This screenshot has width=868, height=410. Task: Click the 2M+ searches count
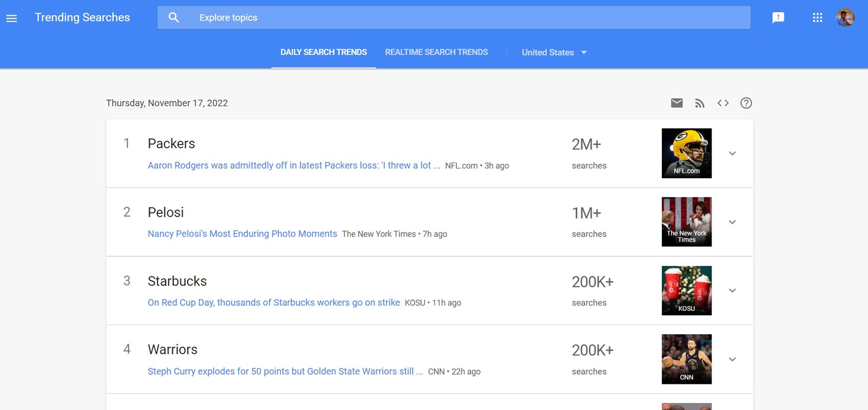pyautogui.click(x=586, y=145)
